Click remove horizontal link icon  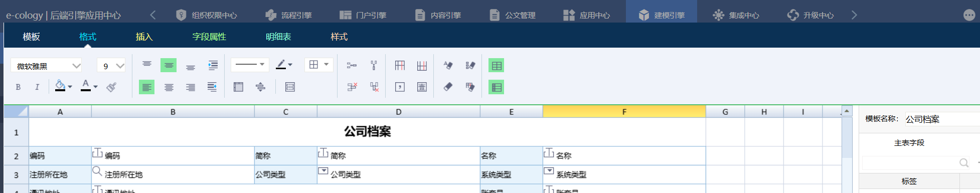point(352,87)
